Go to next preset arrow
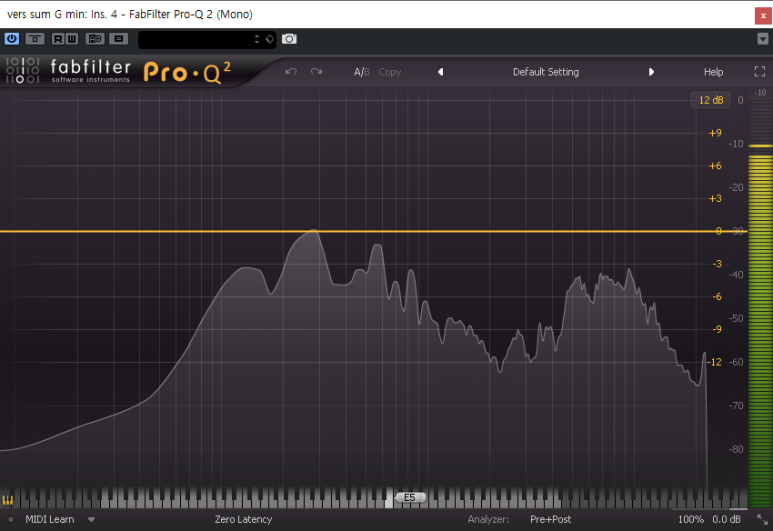Viewport: 773px width, 531px height. [x=651, y=72]
